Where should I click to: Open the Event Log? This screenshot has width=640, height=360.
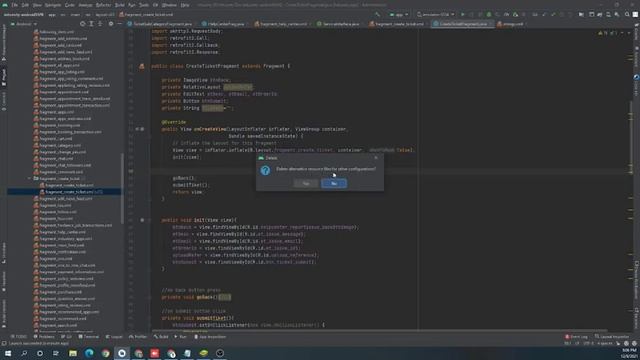pos(576,337)
